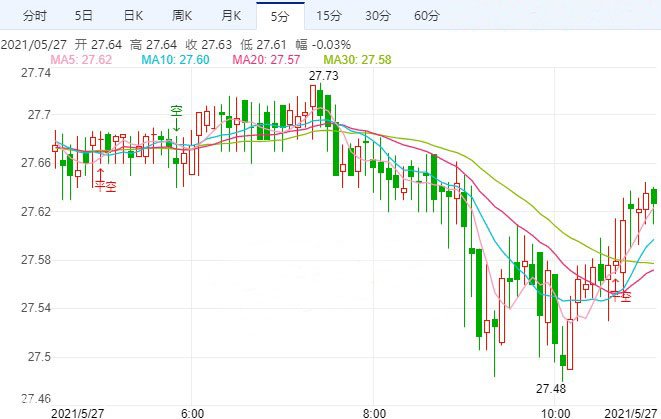661x419 pixels.
Task: Click the 27.48 low price label
Action: 551,388
